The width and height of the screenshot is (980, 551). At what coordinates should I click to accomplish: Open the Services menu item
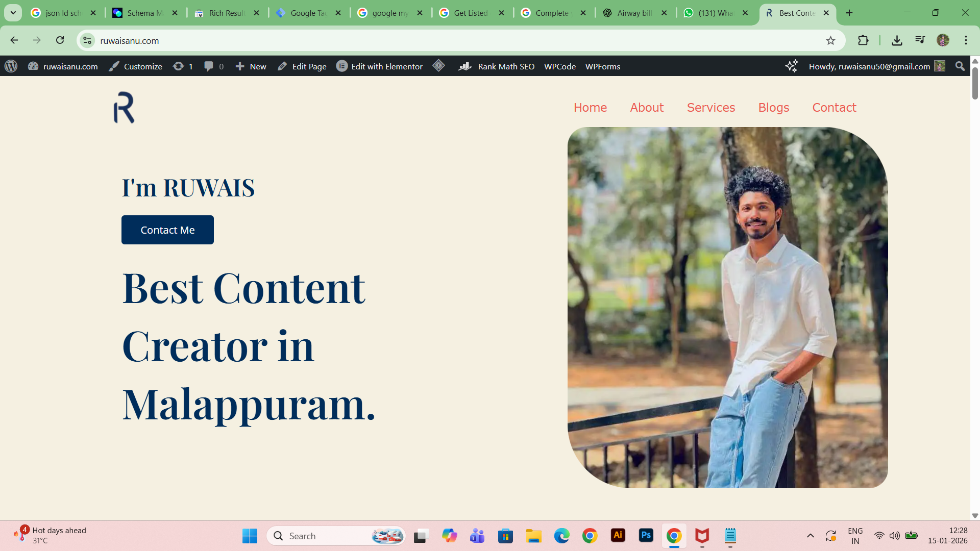(710, 108)
